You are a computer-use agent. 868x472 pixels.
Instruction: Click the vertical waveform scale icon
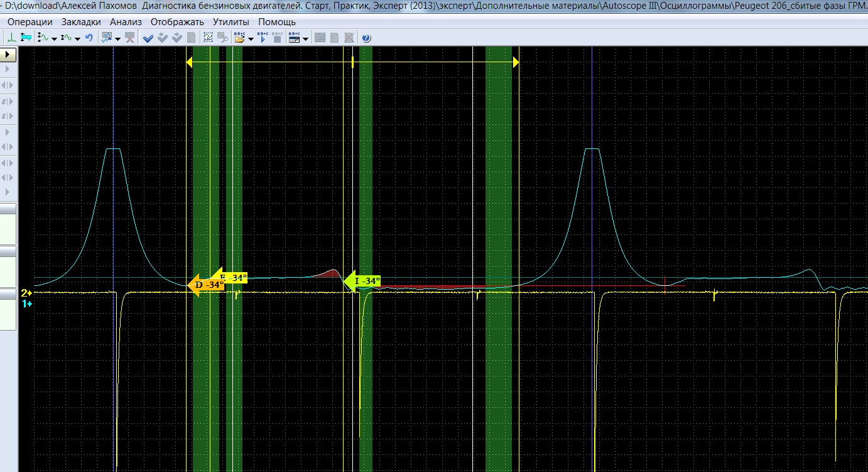tap(43, 38)
